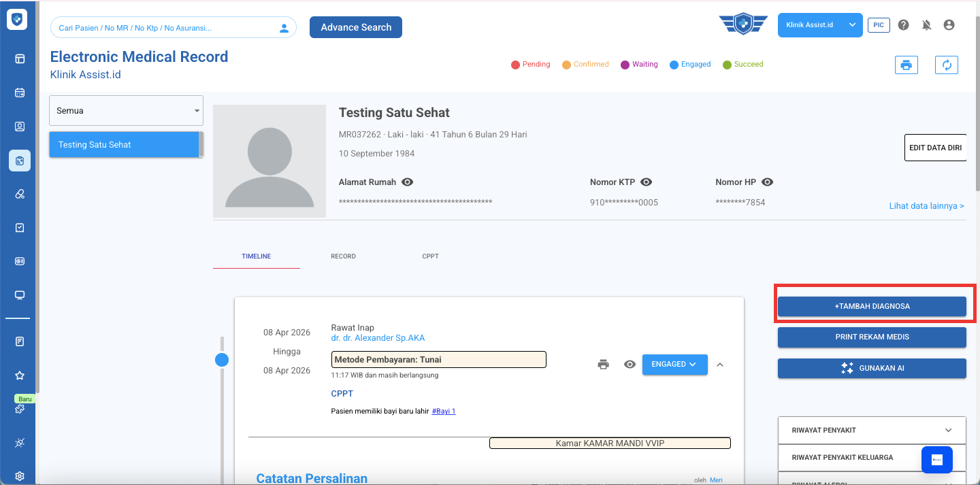Switch to the RECORD tab
This screenshot has width=980, height=485.
pos(343,256)
